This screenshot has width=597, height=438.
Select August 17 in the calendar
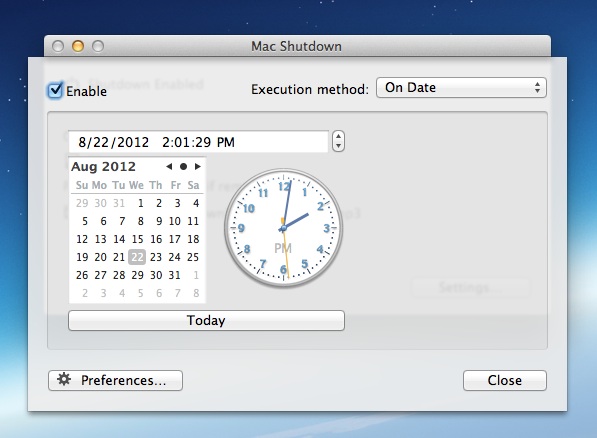(x=174, y=239)
